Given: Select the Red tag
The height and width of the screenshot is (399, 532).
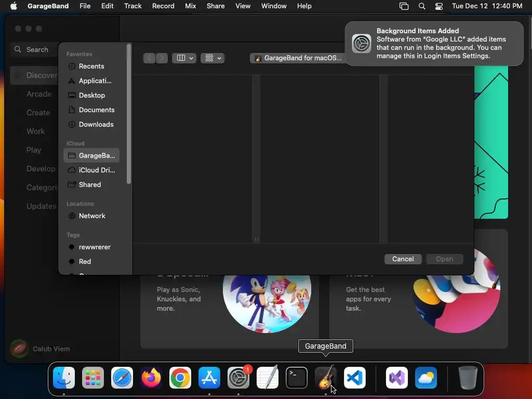Looking at the screenshot, I should pyautogui.click(x=91, y=262).
